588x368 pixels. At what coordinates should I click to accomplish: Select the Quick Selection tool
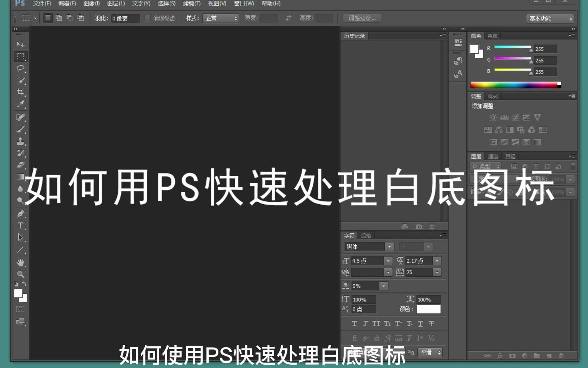[21, 80]
